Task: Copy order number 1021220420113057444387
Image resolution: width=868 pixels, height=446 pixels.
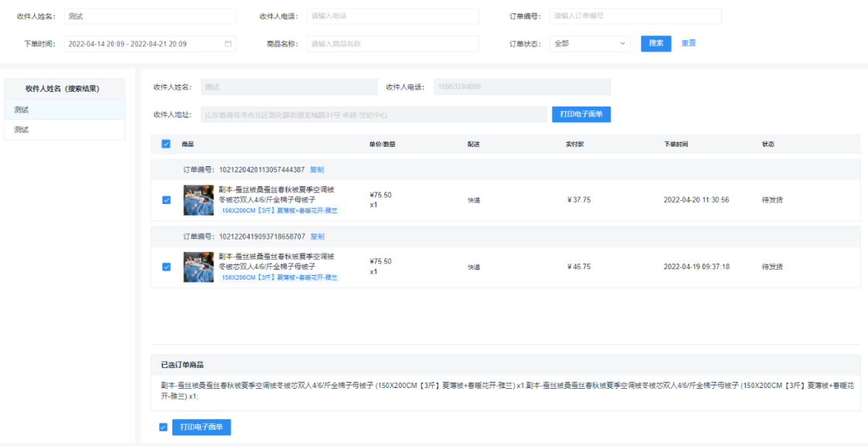Action: 317,169
